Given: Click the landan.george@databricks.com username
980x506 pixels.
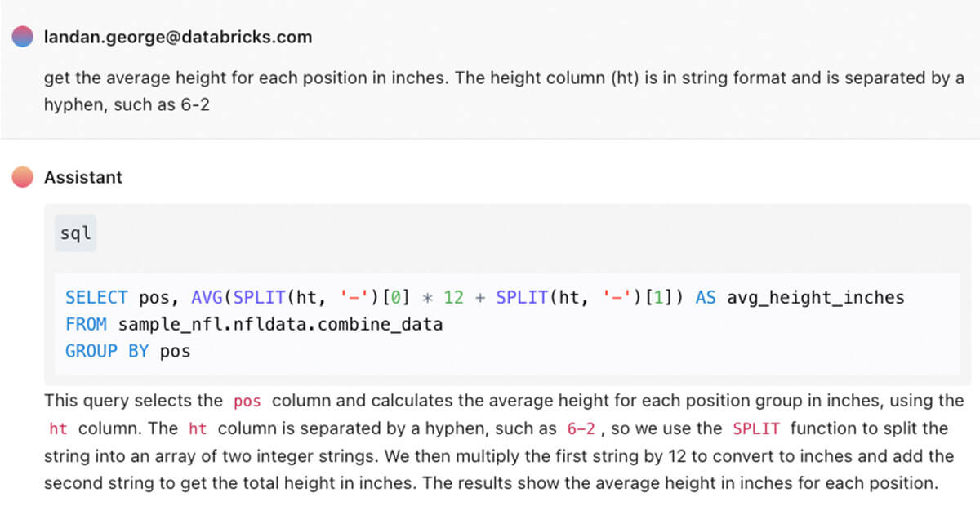Looking at the screenshot, I should [177, 37].
